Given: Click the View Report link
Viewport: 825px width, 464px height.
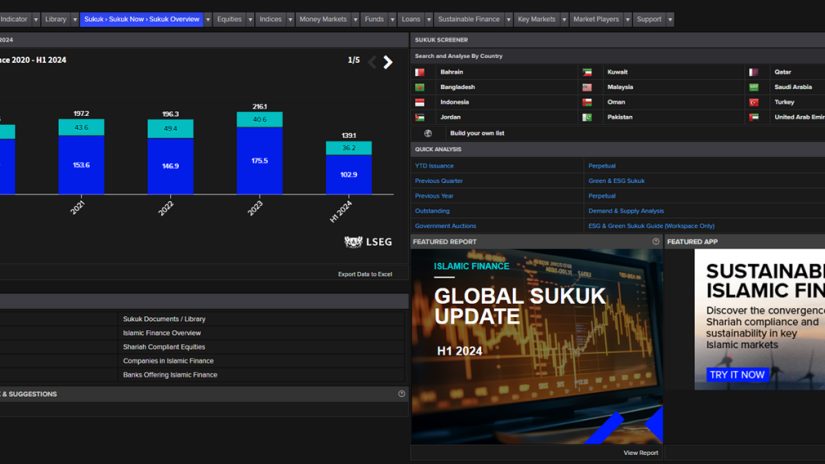Looking at the screenshot, I should (640, 453).
